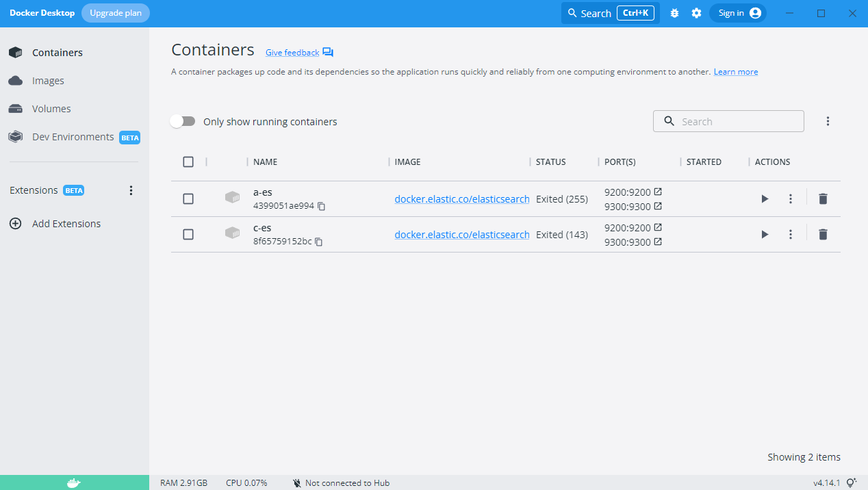Toggle Only show running containers switch
This screenshot has width=868, height=490.
(x=183, y=121)
